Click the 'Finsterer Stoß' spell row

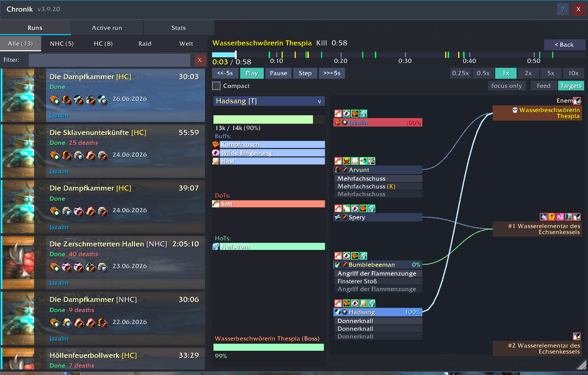coord(378,281)
